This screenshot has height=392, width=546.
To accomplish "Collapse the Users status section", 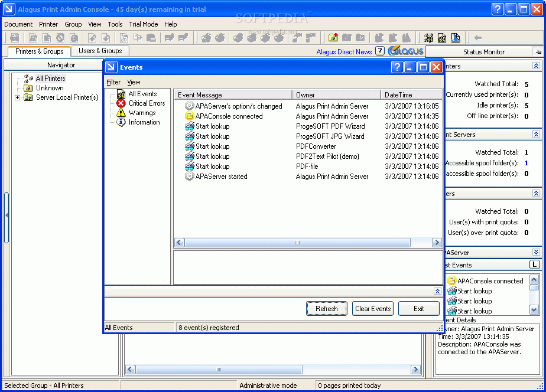I will click(537, 194).
